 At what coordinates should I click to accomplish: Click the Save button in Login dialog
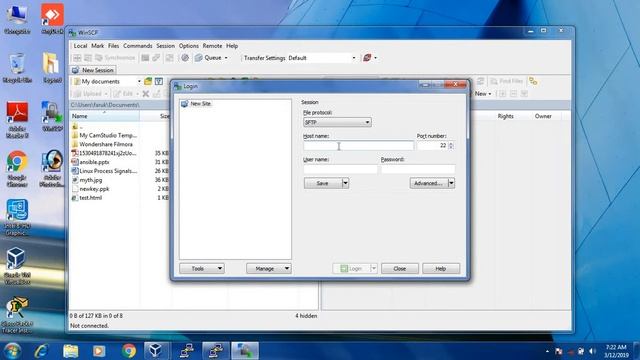tap(322, 183)
